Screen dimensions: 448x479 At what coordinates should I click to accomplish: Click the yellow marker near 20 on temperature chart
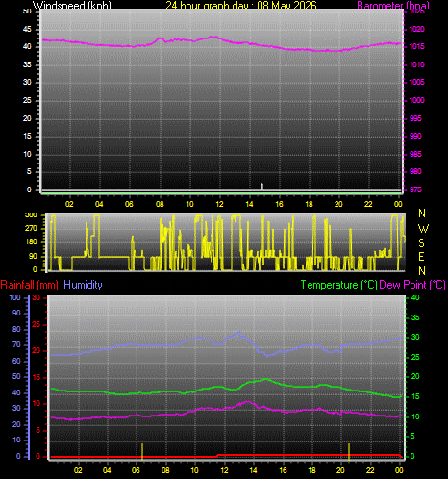349,451
